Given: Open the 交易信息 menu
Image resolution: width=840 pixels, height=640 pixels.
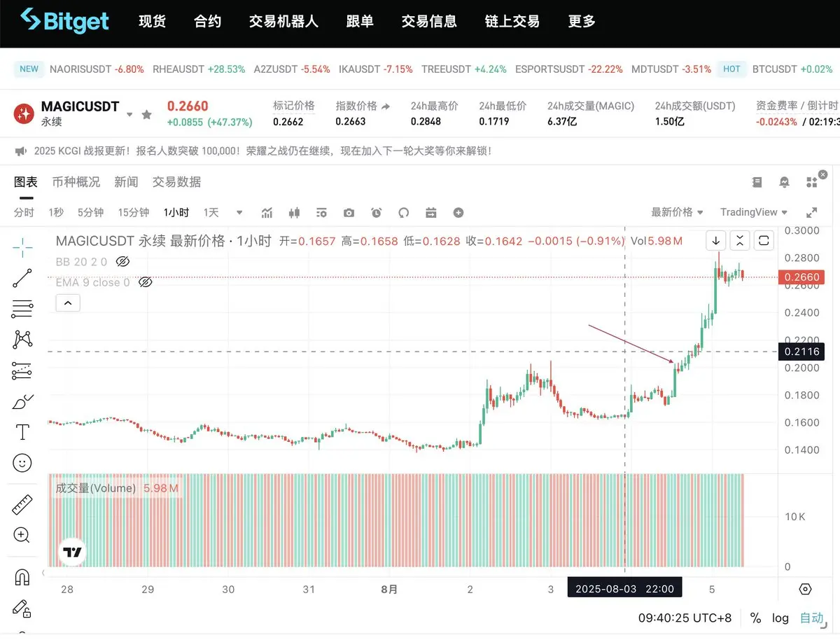Looking at the screenshot, I should coord(429,22).
